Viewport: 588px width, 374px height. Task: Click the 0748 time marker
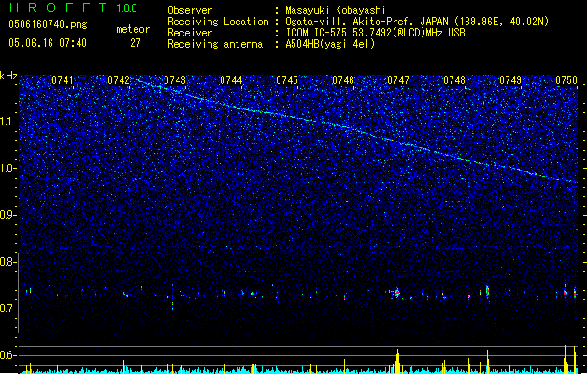(454, 80)
